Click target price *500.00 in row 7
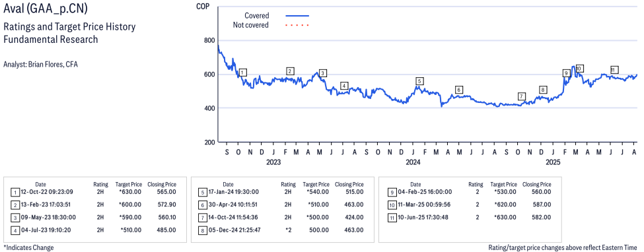Image resolution: width=644 pixels, height=252 pixels. pyautogui.click(x=318, y=217)
